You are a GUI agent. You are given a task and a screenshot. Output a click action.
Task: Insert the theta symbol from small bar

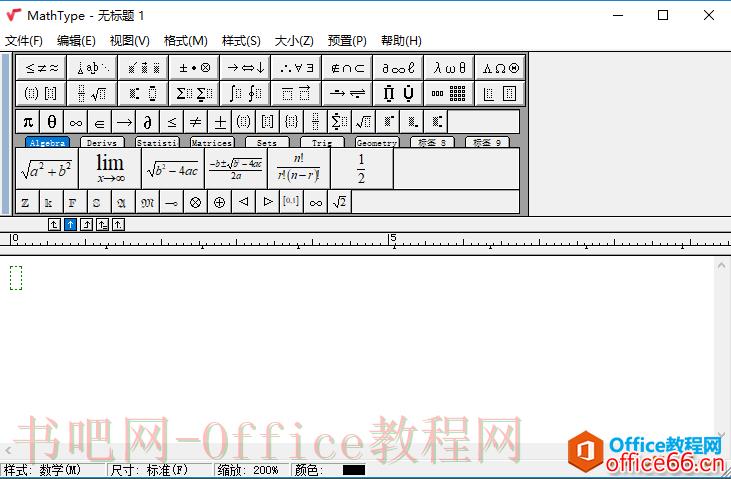tap(52, 122)
